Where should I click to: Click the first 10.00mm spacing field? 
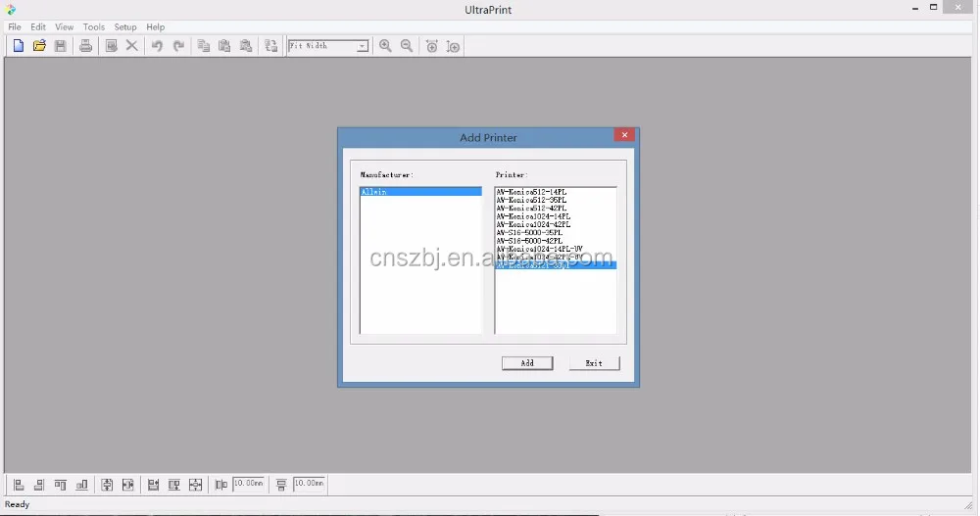tap(249, 484)
